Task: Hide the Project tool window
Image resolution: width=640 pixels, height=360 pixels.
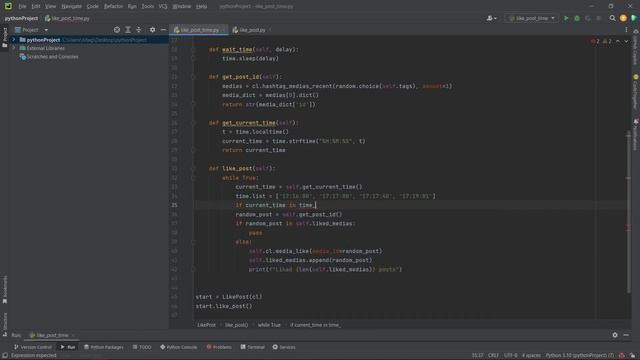Action: point(163,30)
